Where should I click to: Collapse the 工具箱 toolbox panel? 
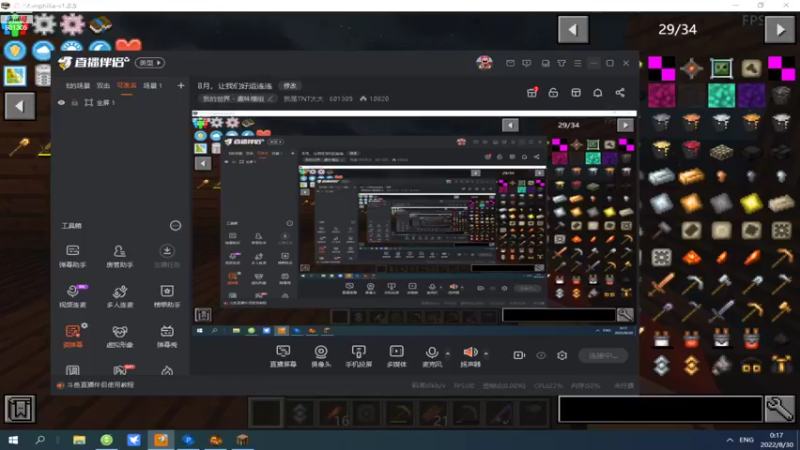[175, 225]
